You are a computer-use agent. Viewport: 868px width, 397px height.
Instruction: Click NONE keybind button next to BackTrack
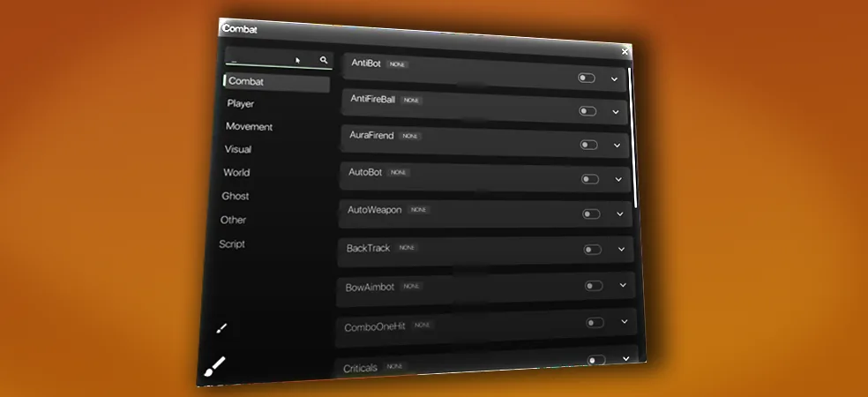click(407, 248)
